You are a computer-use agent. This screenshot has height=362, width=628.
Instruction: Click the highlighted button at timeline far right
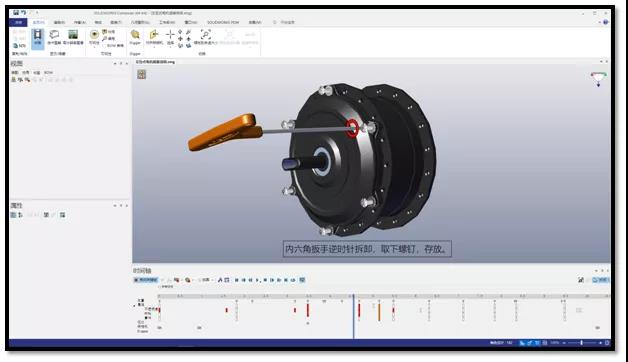coord(601,280)
